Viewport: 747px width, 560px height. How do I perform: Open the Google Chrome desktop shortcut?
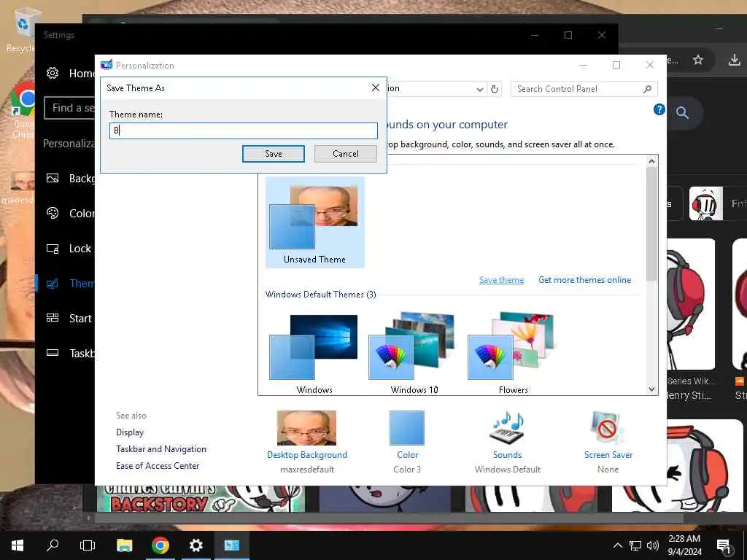point(23,109)
